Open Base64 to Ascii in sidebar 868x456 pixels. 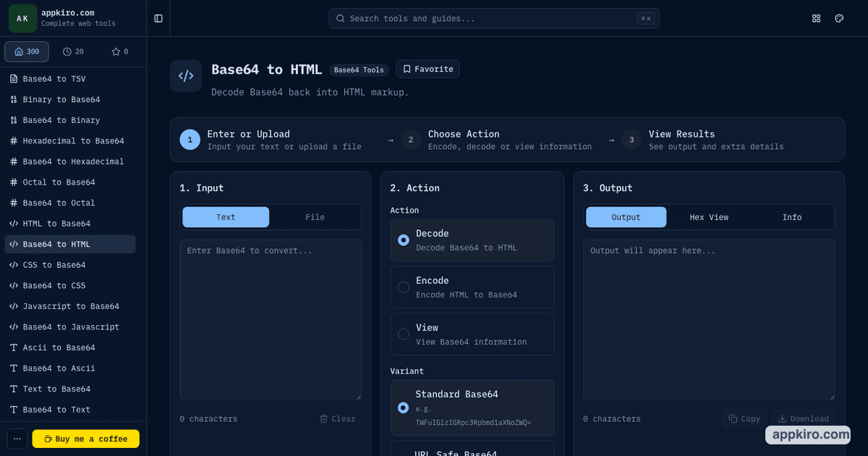coord(70,368)
